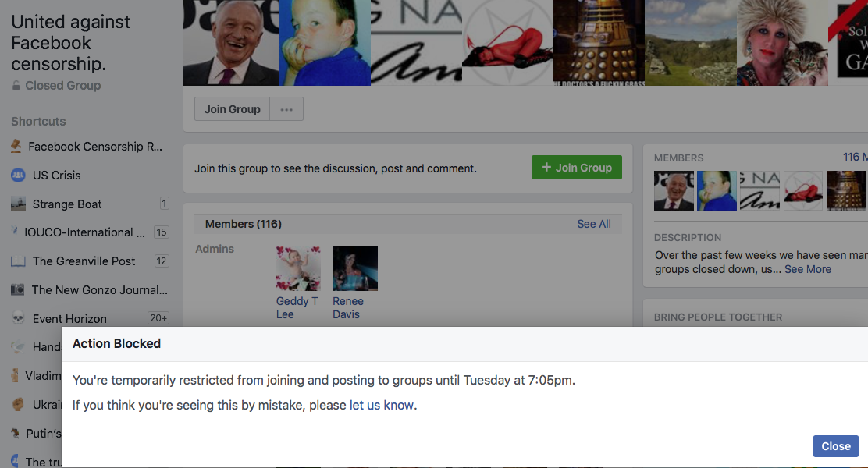The height and width of the screenshot is (468, 868).
Task: Close the Action Blocked dialog
Action: (835, 445)
